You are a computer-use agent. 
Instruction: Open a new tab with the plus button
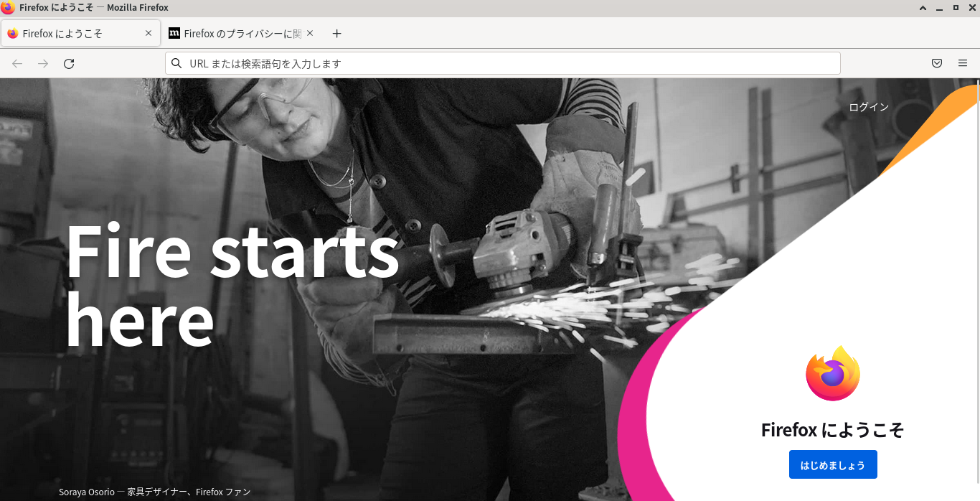pos(337,34)
